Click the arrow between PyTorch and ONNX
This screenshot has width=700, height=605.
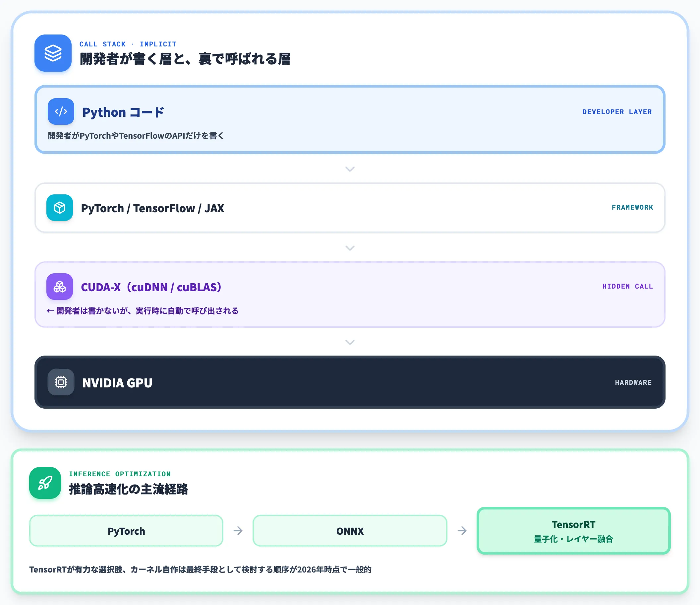click(238, 531)
